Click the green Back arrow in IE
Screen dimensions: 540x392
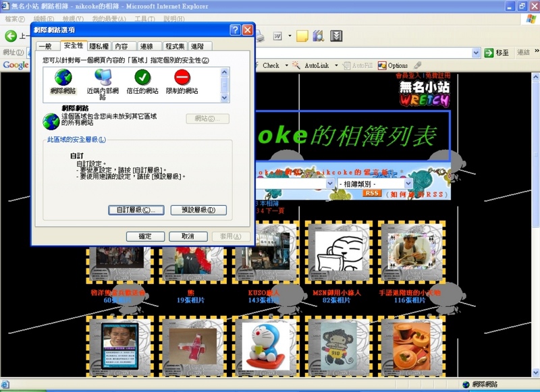(x=11, y=36)
